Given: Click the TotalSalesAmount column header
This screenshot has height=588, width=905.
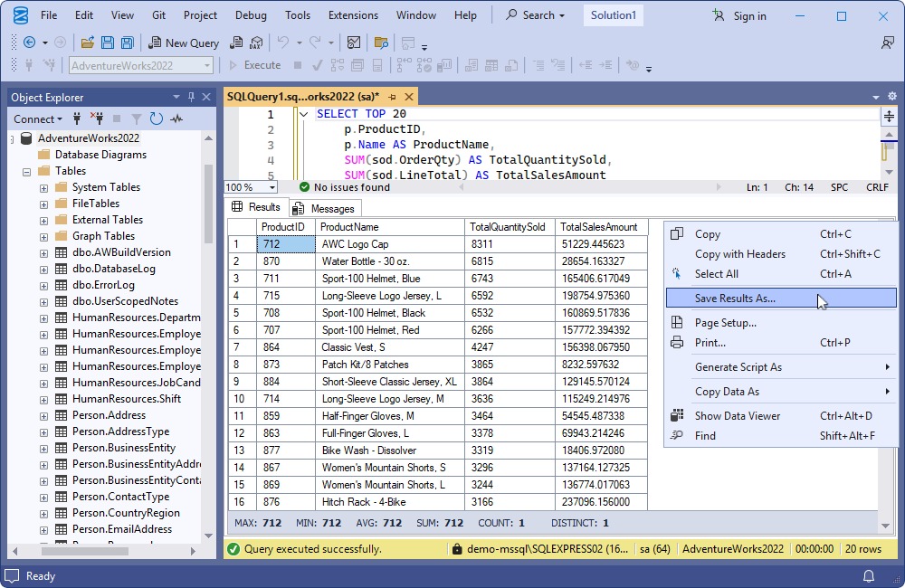Looking at the screenshot, I should point(601,227).
